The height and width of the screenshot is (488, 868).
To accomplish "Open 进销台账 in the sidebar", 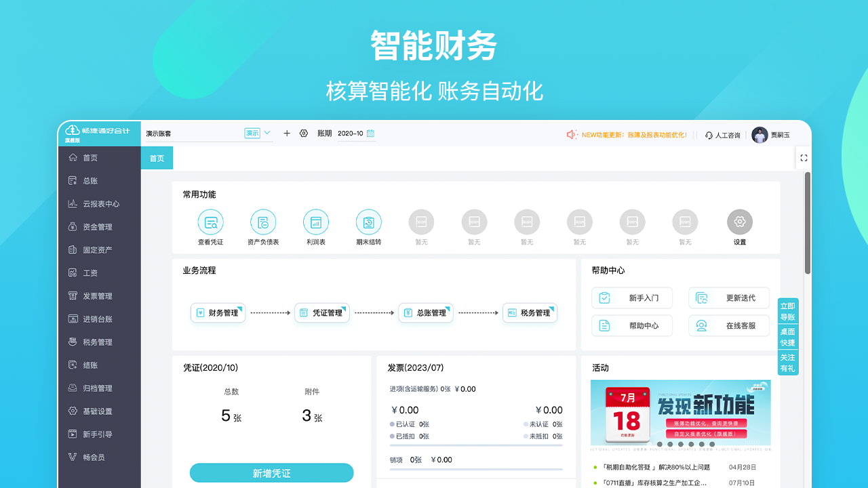I will (x=99, y=319).
